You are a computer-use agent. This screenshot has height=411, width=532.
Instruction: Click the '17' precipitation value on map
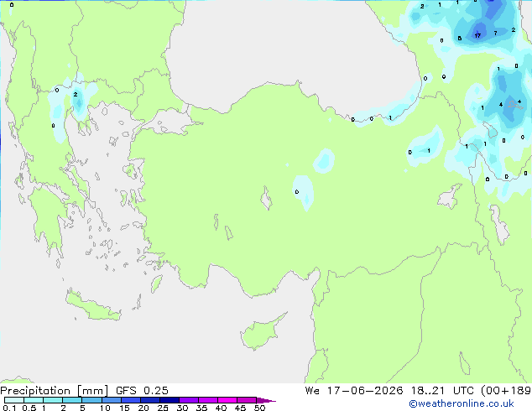click(477, 35)
